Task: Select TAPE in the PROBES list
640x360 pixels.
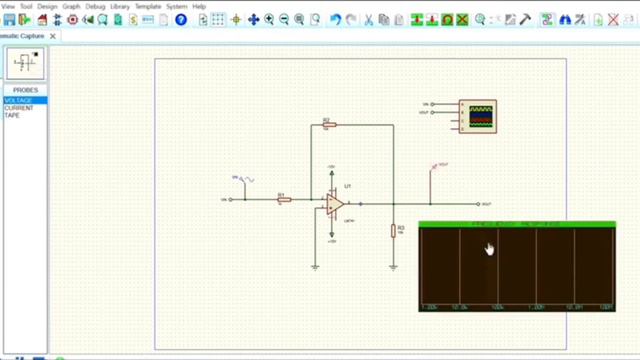Action: click(25, 116)
